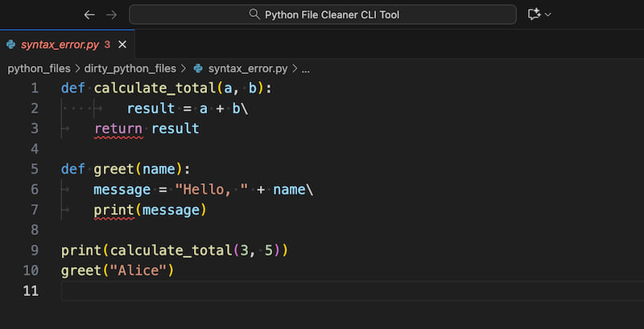The image size is (644, 329).
Task: Open the dirty_python_files breadcrumb
Action: (x=130, y=69)
